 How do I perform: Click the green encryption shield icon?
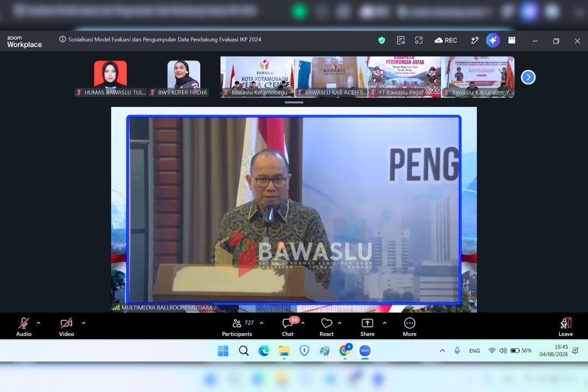pyautogui.click(x=381, y=40)
